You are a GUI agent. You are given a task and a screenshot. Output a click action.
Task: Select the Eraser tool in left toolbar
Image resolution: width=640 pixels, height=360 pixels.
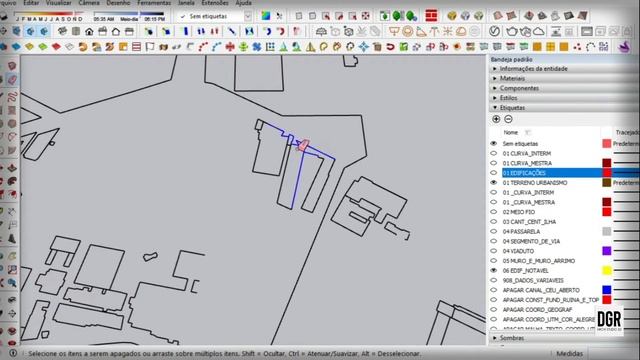[12, 80]
